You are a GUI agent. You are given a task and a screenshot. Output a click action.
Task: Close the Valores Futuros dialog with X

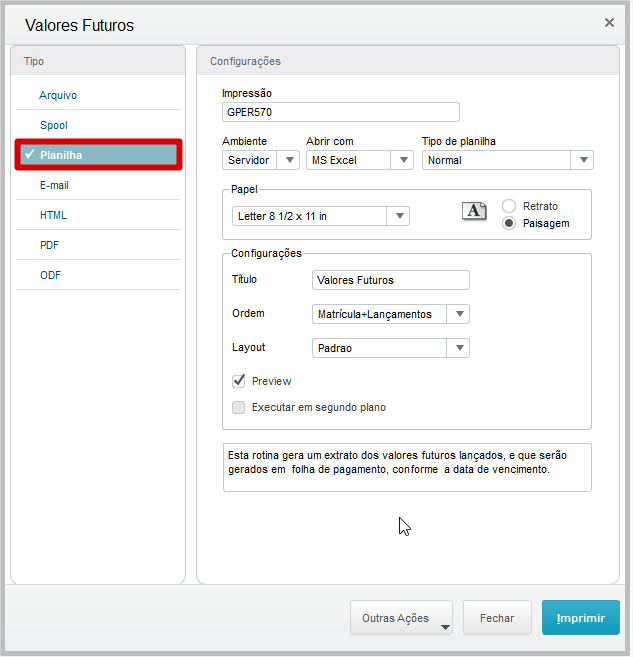tap(609, 23)
